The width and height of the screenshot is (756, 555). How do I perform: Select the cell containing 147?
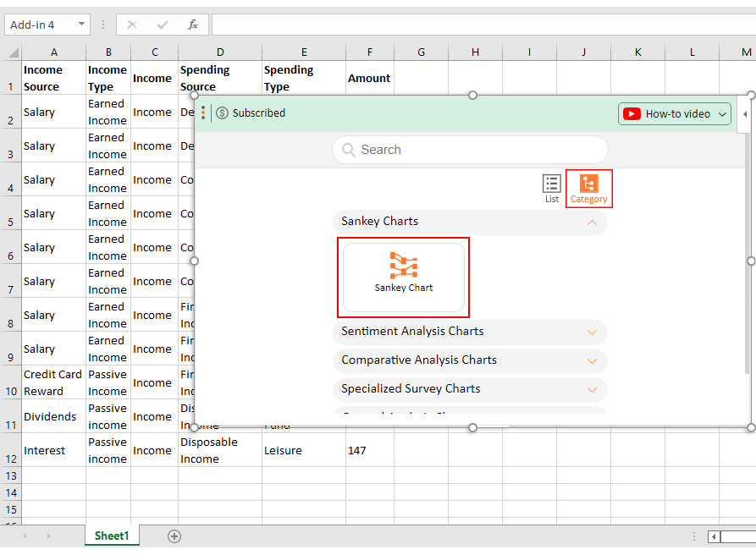370,450
